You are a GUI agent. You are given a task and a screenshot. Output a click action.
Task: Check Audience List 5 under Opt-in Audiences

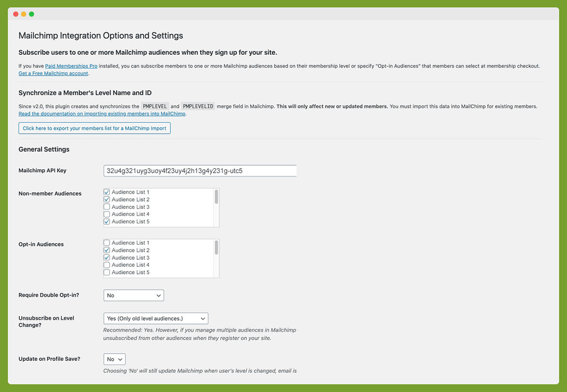[107, 273]
